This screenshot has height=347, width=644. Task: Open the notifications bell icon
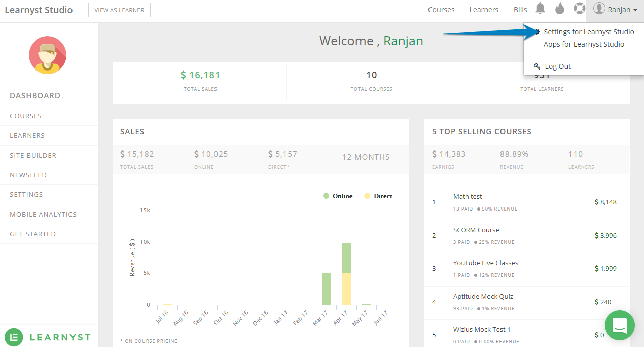[540, 9]
